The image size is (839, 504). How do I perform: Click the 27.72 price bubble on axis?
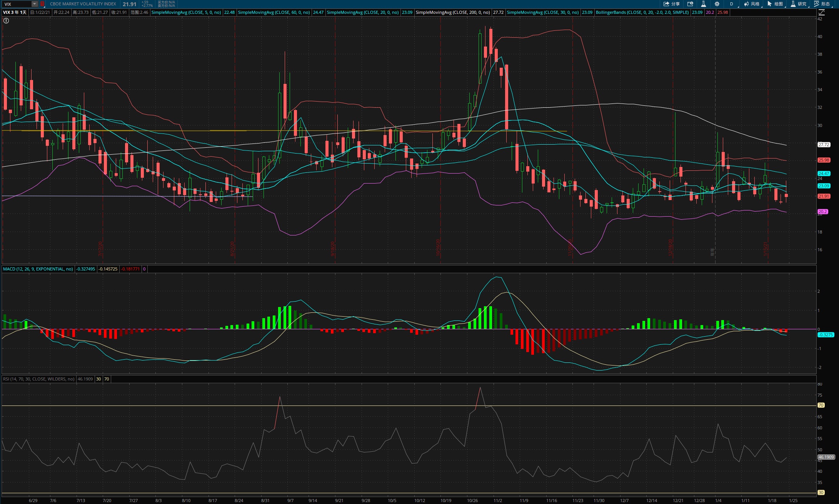click(x=824, y=145)
